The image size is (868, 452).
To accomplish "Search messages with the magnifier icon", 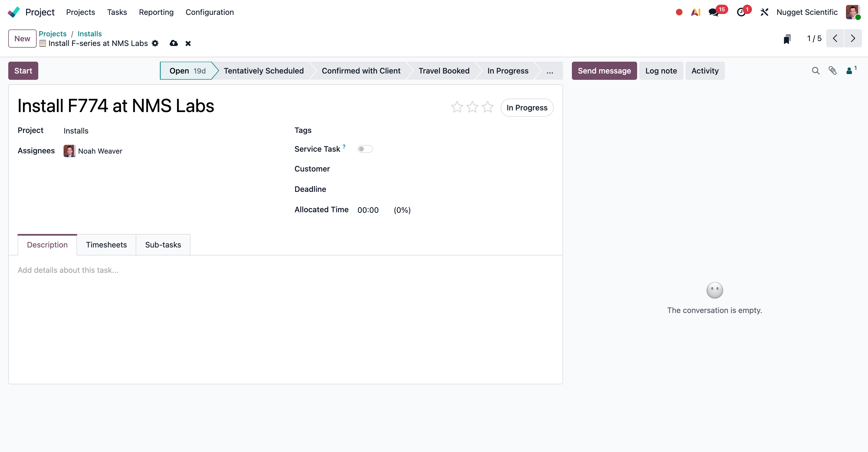I will (815, 71).
